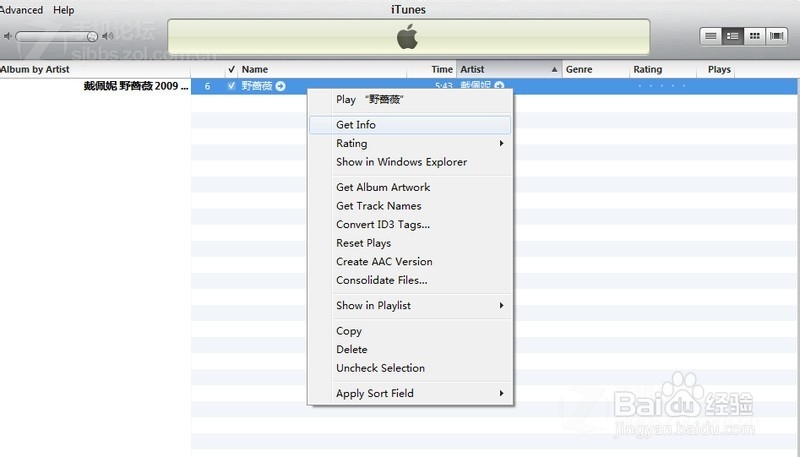This screenshot has height=457, width=800.
Task: Sort by the Plays column header
Action: click(x=716, y=69)
